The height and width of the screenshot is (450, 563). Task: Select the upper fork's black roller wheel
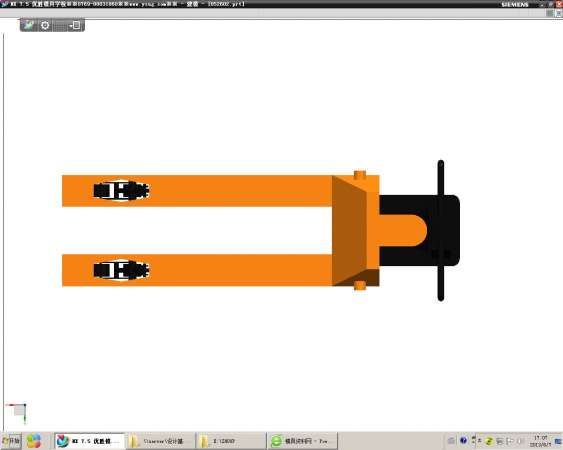tap(121, 191)
